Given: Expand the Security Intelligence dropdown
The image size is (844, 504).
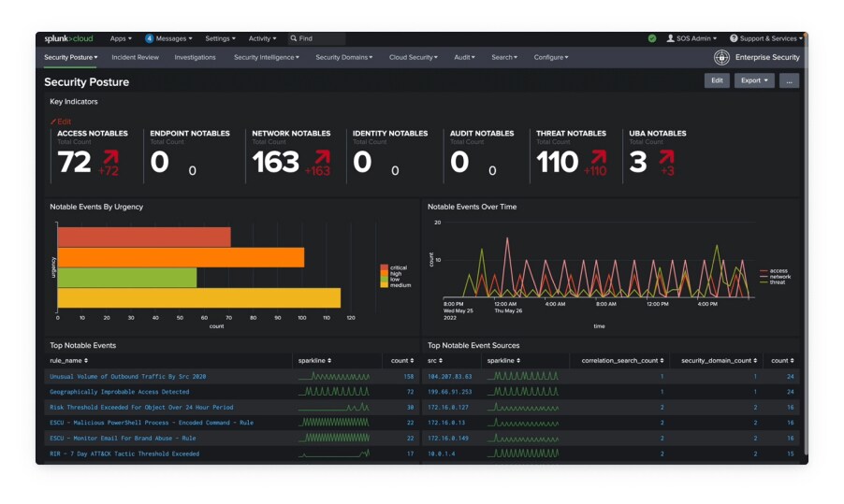Looking at the screenshot, I should pos(266,57).
